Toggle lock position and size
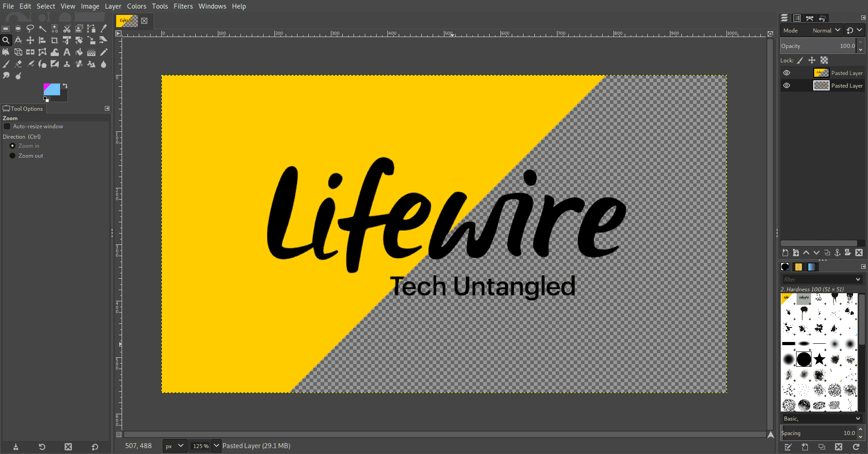The width and height of the screenshot is (868, 454). (812, 60)
